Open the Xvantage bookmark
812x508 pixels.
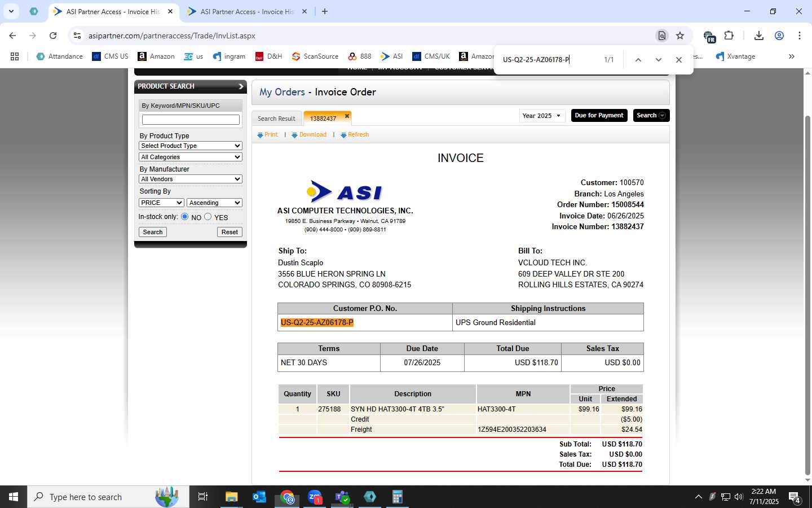coord(735,56)
